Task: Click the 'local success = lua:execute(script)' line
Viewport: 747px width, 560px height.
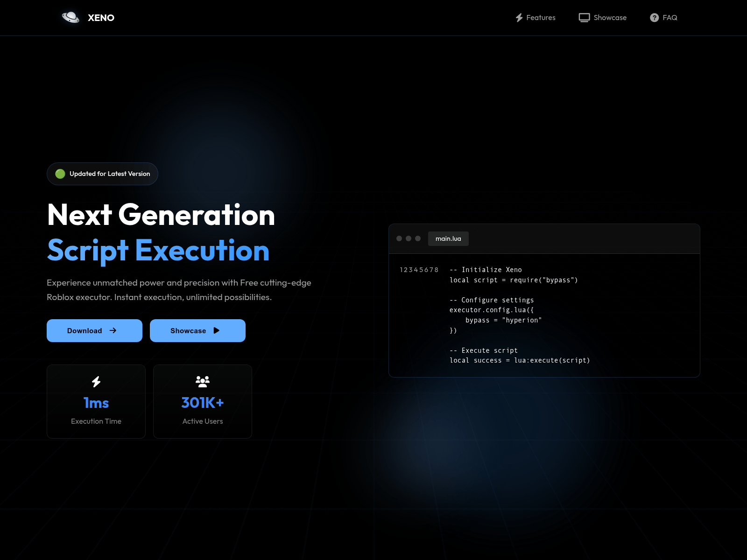Action: [x=520, y=360]
